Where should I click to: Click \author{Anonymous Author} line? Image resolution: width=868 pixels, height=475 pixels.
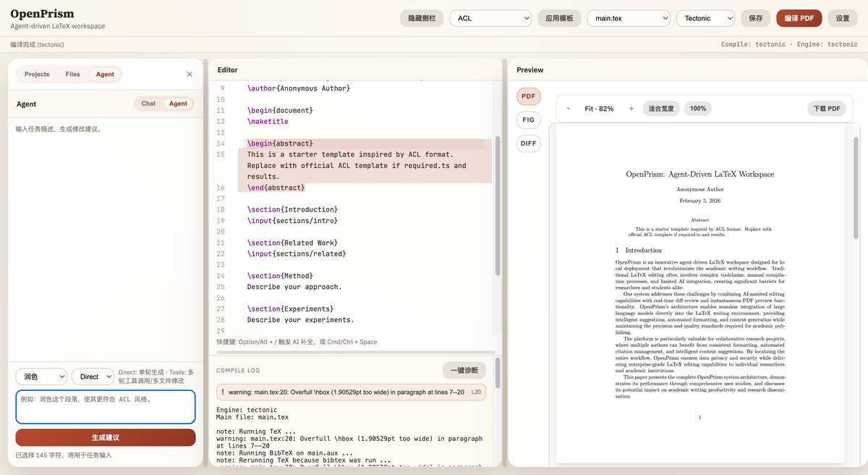pyautogui.click(x=299, y=88)
